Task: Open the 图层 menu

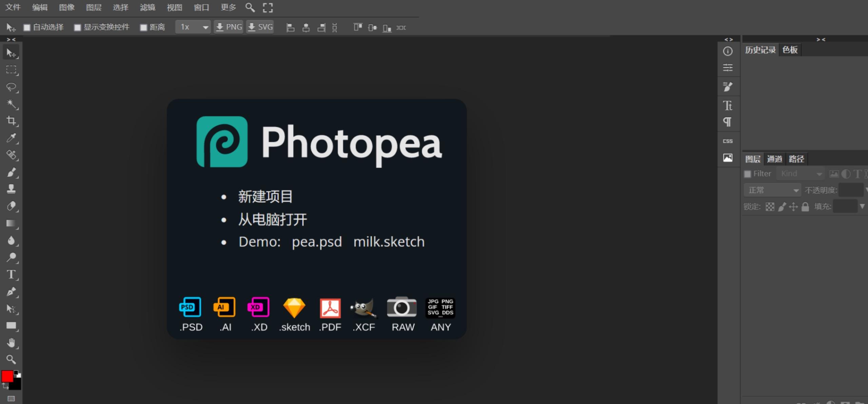Action: 94,7
